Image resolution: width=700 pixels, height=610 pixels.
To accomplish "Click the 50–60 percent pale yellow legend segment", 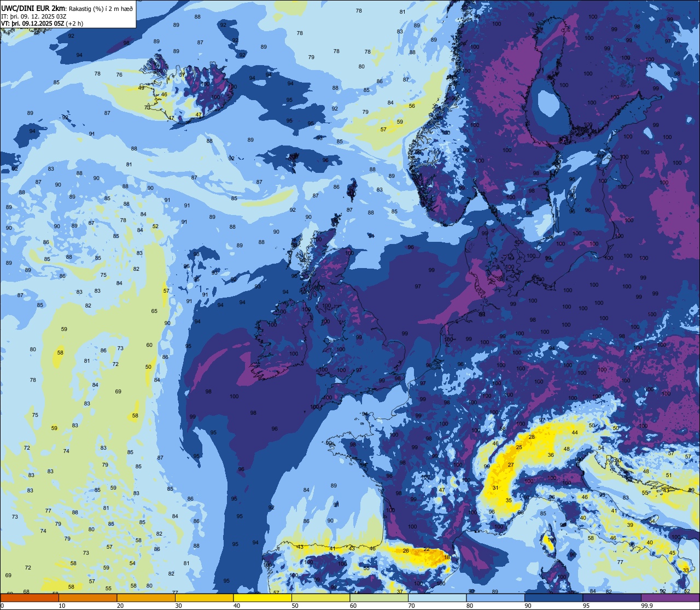I will (x=320, y=597).
